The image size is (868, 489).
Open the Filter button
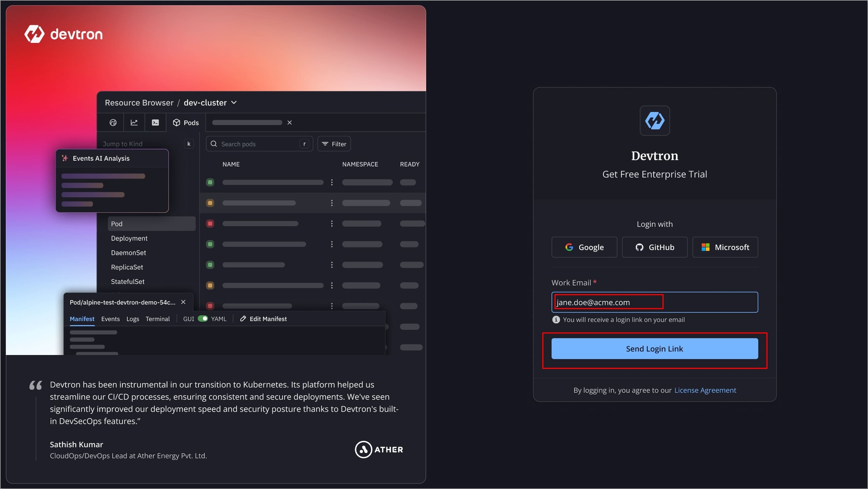click(334, 144)
